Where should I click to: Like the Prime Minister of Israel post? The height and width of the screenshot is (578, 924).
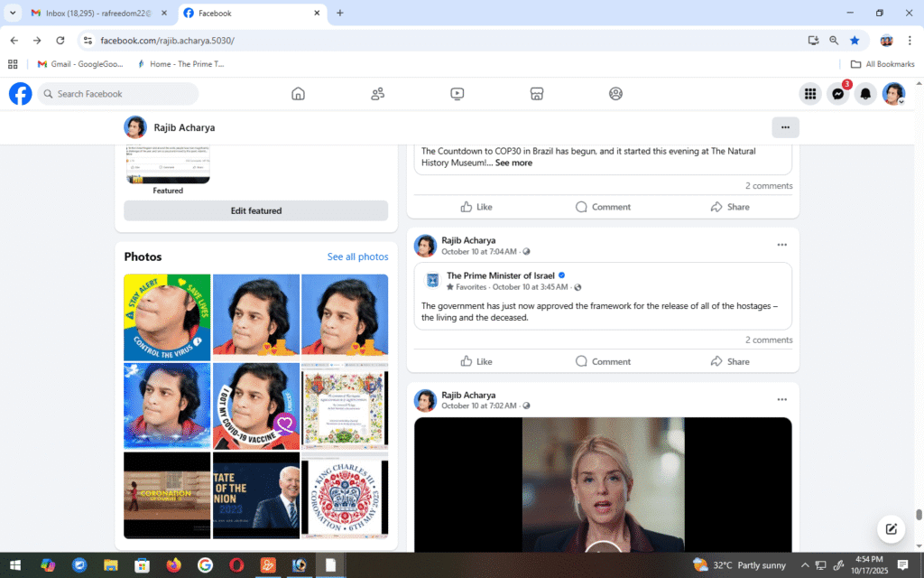coord(476,361)
